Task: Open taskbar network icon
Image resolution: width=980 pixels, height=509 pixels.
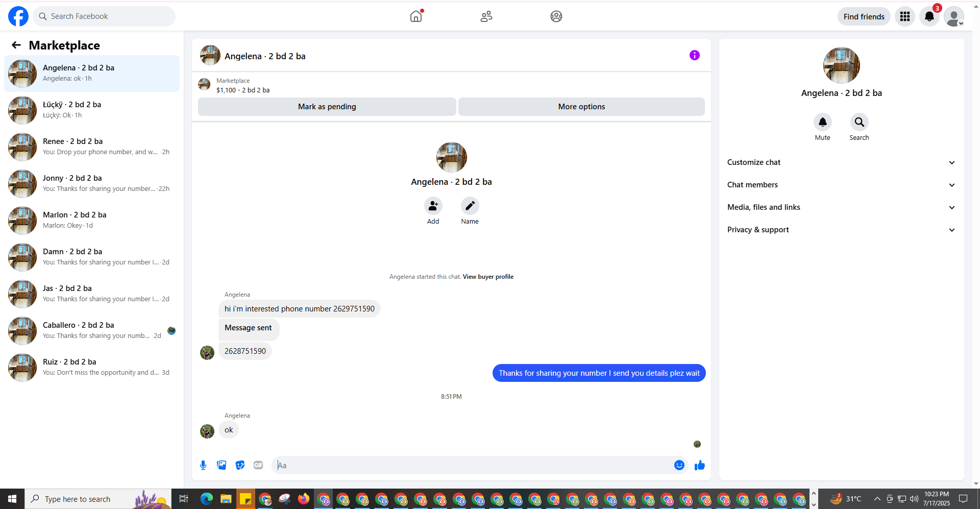Action: (902, 499)
